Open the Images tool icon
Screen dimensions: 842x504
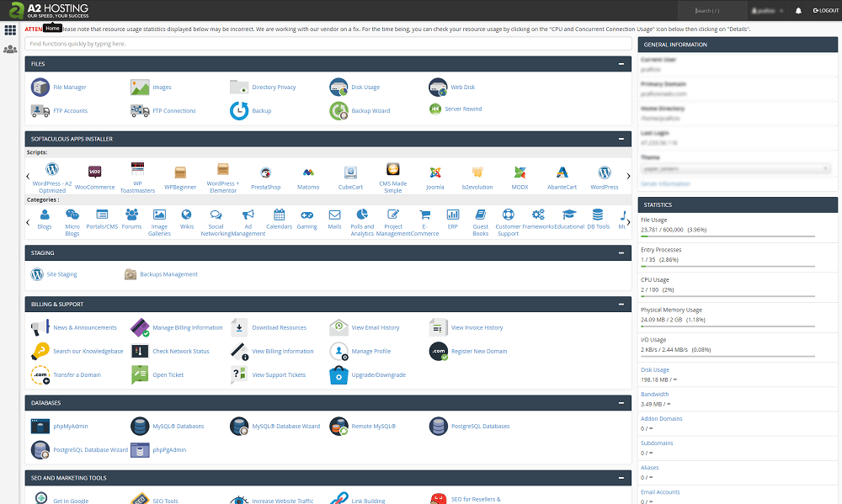point(140,87)
